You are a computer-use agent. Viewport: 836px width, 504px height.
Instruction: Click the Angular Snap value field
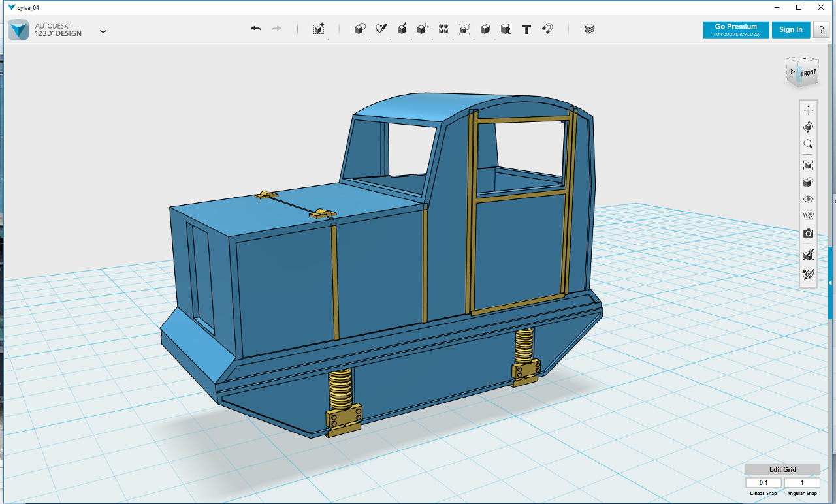coord(802,483)
